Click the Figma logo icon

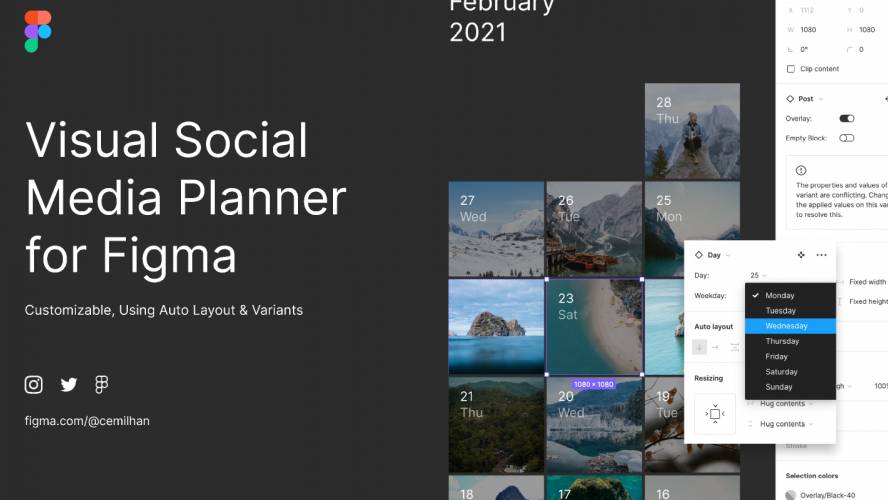coord(38,31)
